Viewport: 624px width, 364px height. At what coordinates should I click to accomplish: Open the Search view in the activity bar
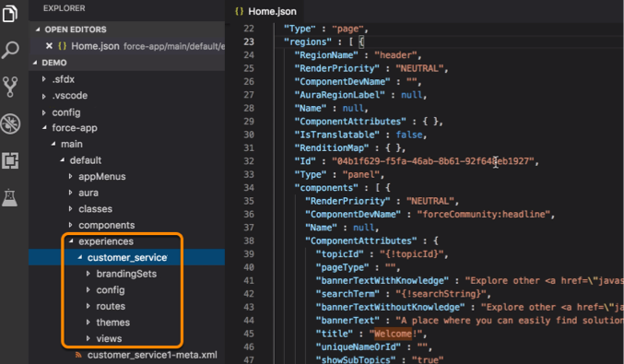coord(10,50)
